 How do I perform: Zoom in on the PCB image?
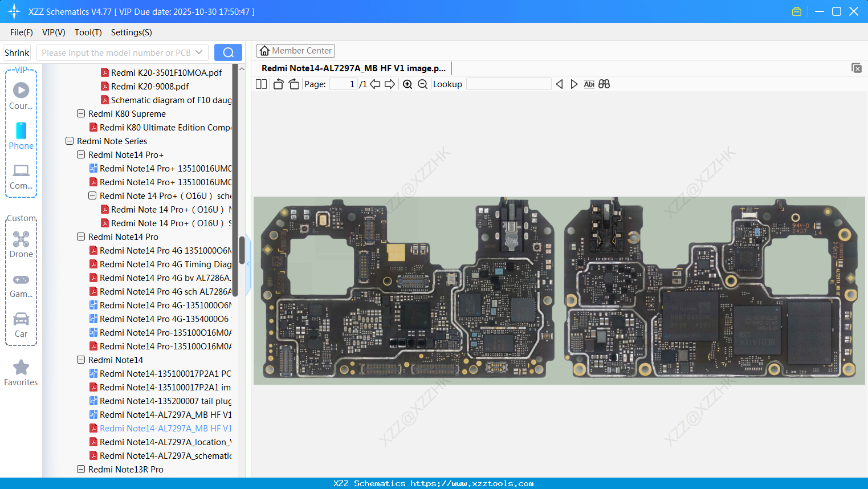pyautogui.click(x=407, y=84)
